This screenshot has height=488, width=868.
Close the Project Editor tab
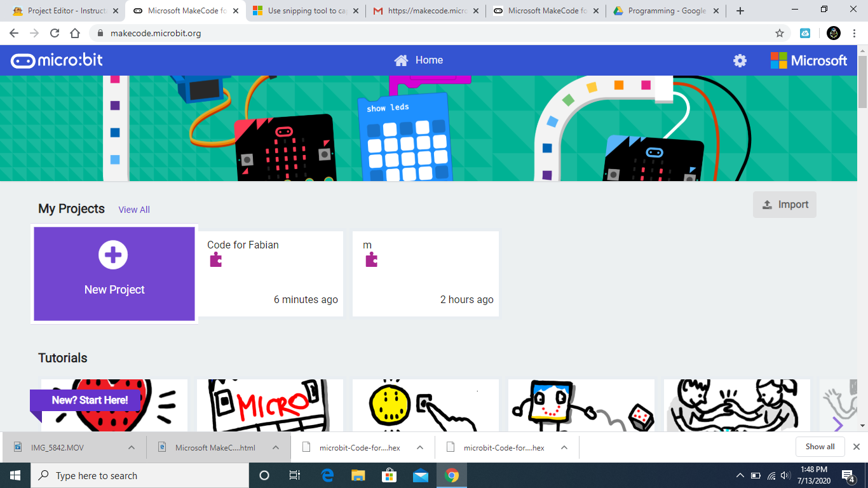116,11
